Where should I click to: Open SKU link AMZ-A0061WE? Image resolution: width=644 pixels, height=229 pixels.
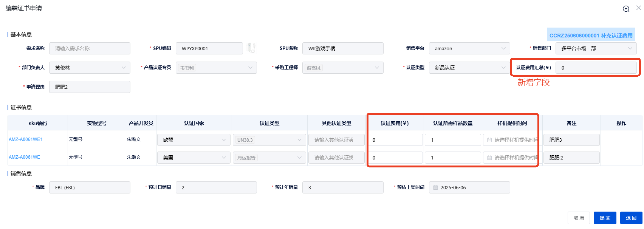tap(25, 157)
